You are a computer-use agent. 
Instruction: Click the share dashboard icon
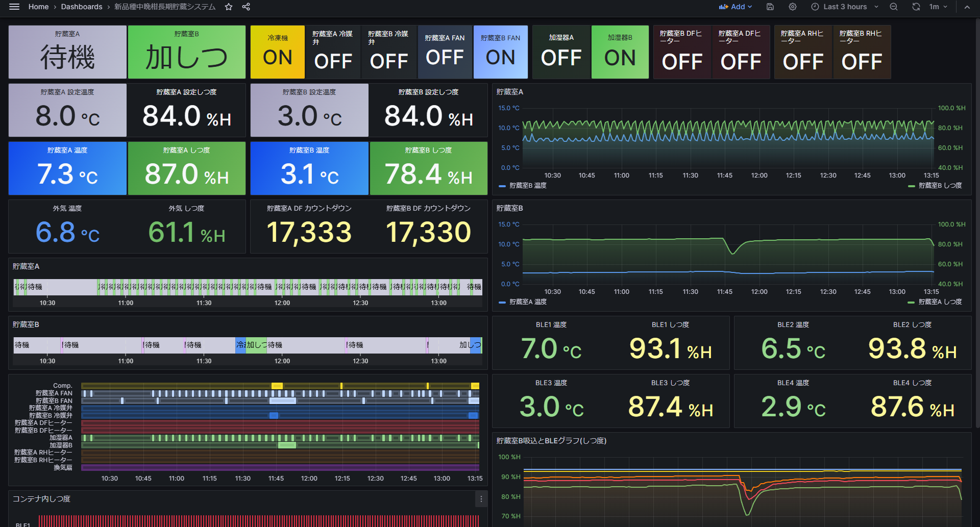(x=246, y=7)
